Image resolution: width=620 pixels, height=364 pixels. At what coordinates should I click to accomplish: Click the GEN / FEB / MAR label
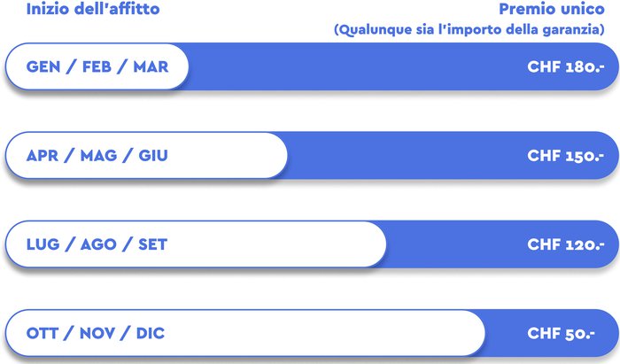click(x=97, y=66)
